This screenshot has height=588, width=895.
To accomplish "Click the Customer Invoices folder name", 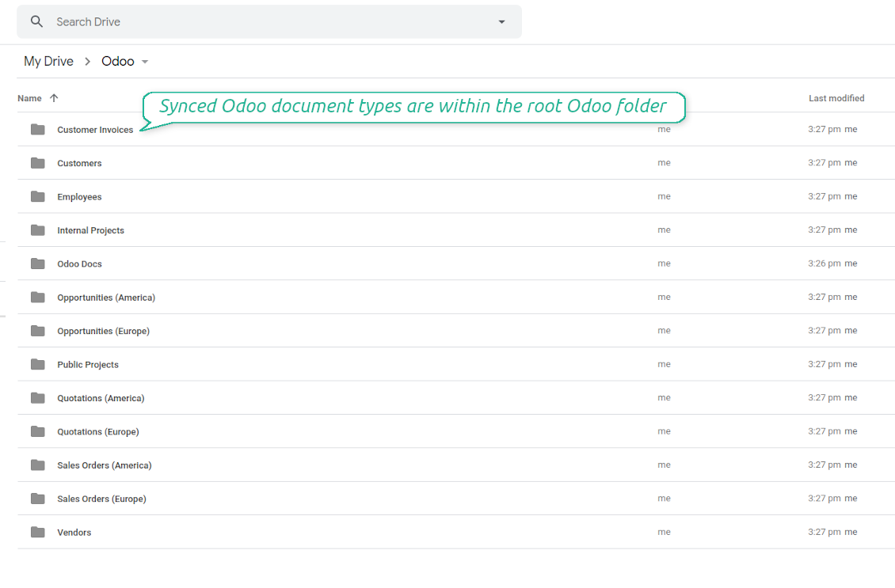I will 95,130.
